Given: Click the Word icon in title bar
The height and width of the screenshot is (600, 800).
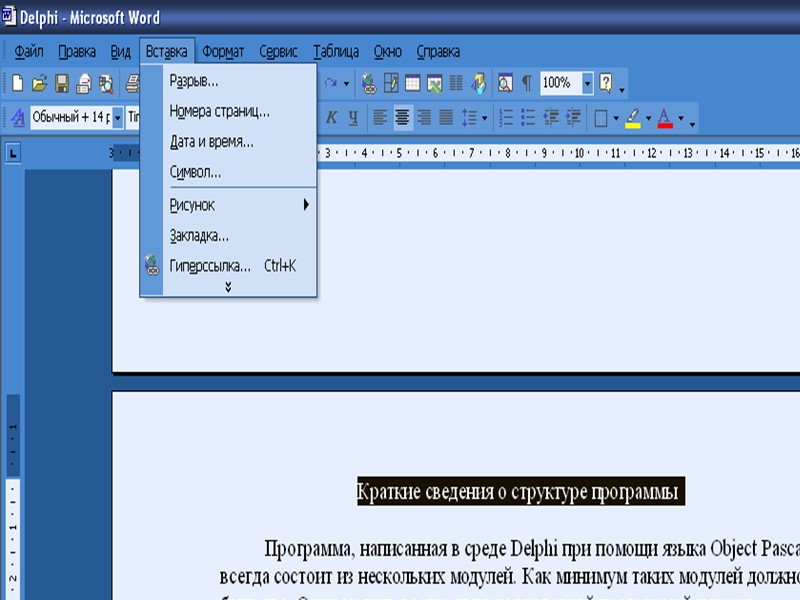Looking at the screenshot, I should (x=9, y=16).
